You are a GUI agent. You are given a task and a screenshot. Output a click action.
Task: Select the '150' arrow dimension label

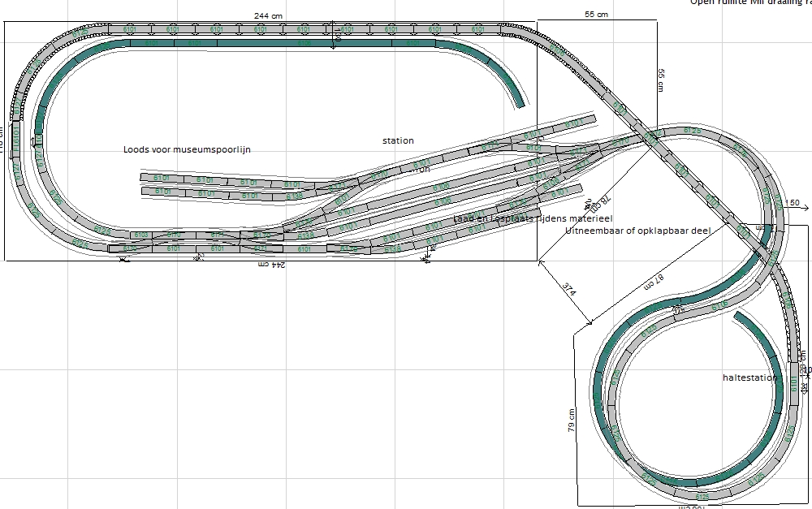(793, 202)
